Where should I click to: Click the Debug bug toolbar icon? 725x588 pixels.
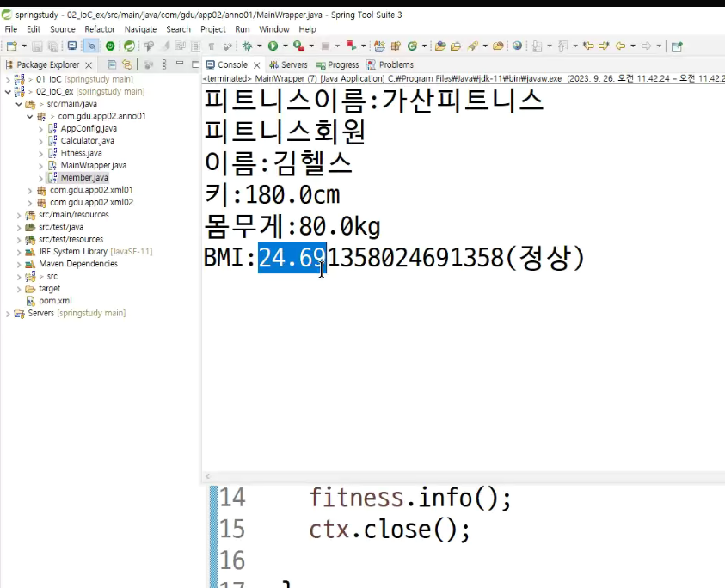pyautogui.click(x=248, y=46)
